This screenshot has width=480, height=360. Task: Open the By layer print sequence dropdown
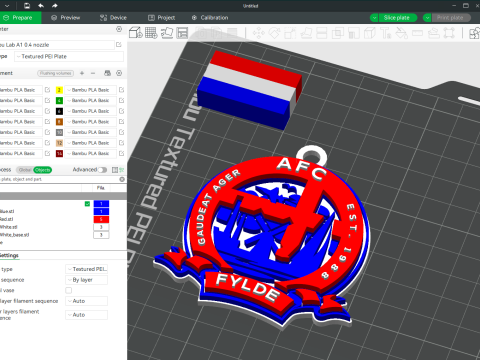[87, 280]
